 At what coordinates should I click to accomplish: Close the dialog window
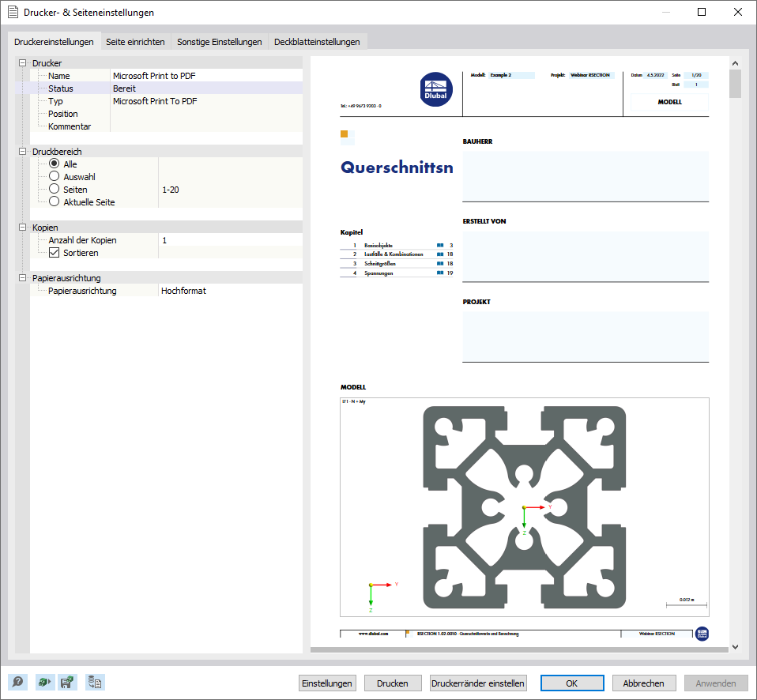(738, 12)
